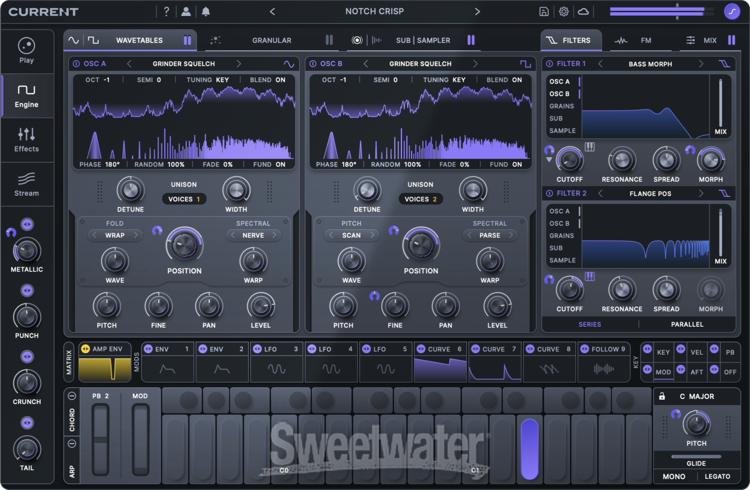The width and height of the screenshot is (750, 490).
Task: Open settings via the gear icon
Action: (563, 11)
